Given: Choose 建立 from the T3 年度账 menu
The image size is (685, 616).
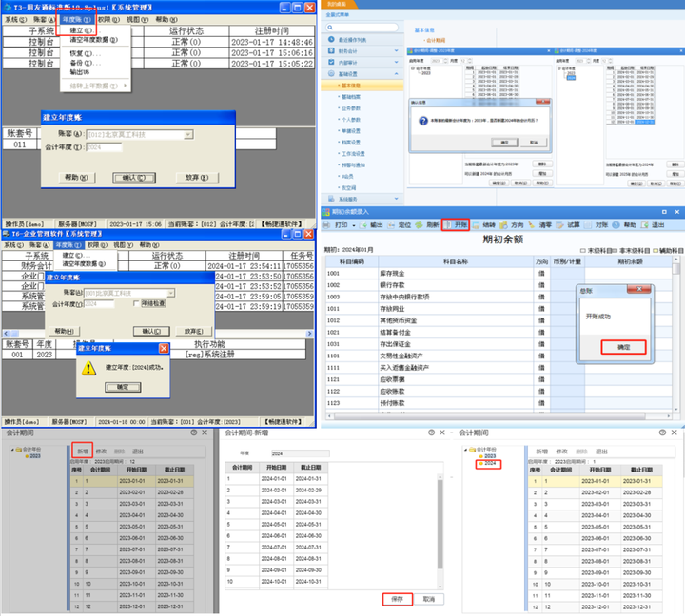Looking at the screenshot, I should (x=77, y=30).
